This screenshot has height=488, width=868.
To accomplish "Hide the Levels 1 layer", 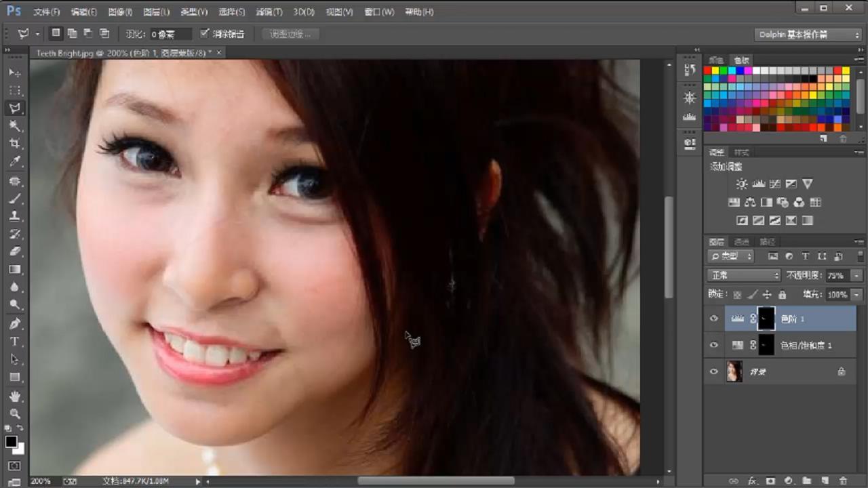I will click(713, 319).
